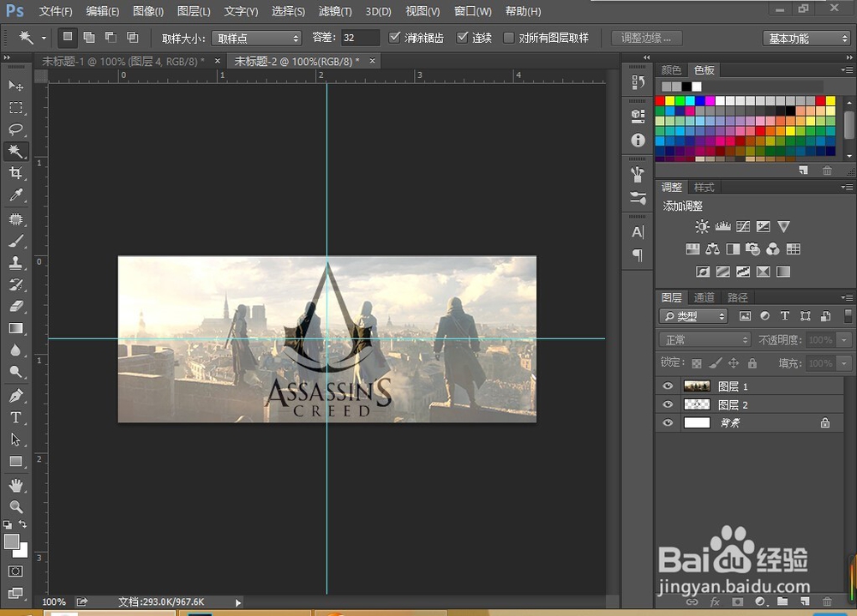Toggle lock transparent pixels
Image resolution: width=857 pixels, height=616 pixels.
[x=696, y=363]
